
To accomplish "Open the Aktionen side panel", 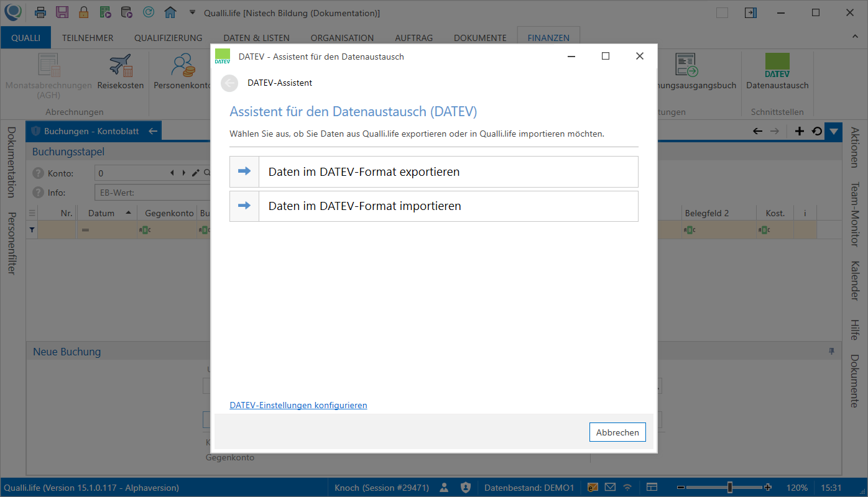I will coord(855,147).
